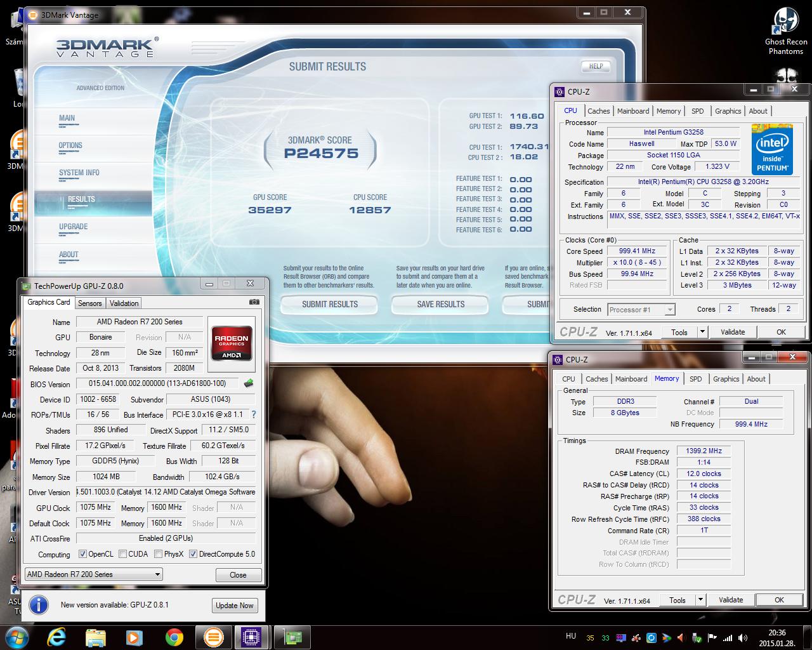Viewport: 812px width, 650px height.
Task: Open the Mainboard tab in upper CPU-Z window
Action: (633, 111)
